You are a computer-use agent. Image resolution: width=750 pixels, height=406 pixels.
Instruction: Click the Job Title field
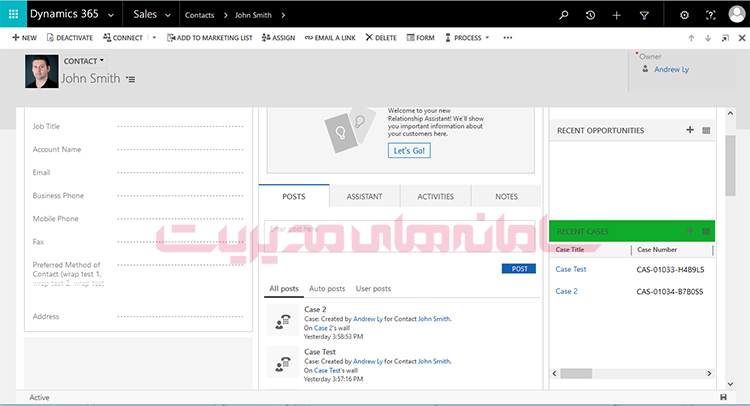[180, 126]
